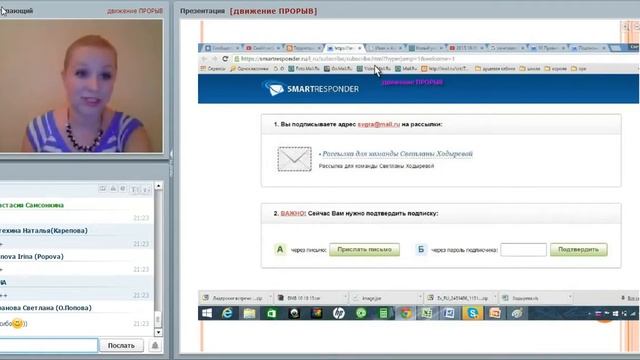Click the presenter webcam video
Viewport: 640px width, 360px height.
pyautogui.click(x=81, y=86)
